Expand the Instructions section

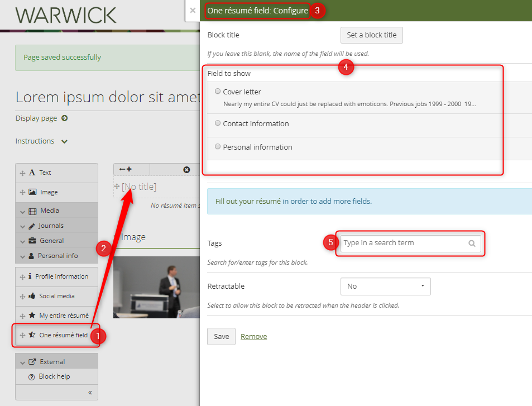click(64, 141)
